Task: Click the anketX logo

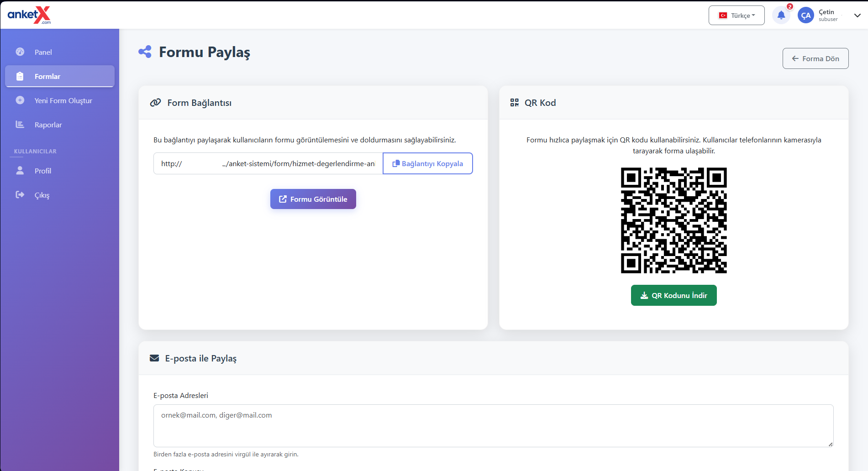Action: 29,15
